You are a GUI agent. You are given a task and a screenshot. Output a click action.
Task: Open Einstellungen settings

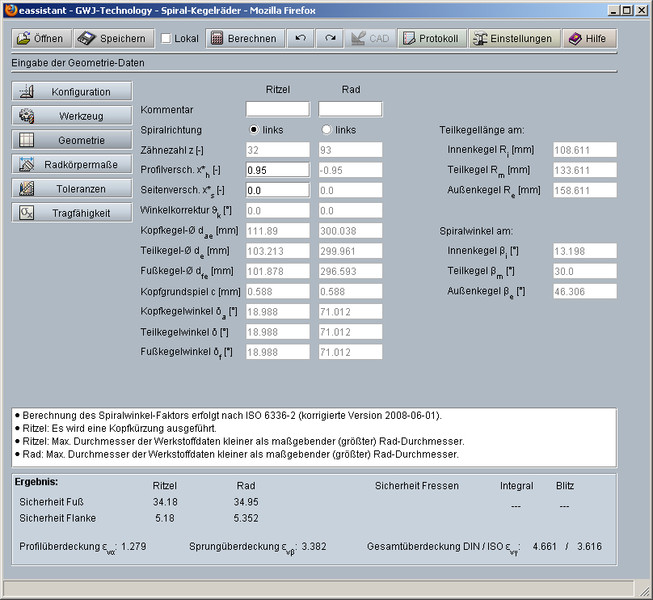click(513, 39)
